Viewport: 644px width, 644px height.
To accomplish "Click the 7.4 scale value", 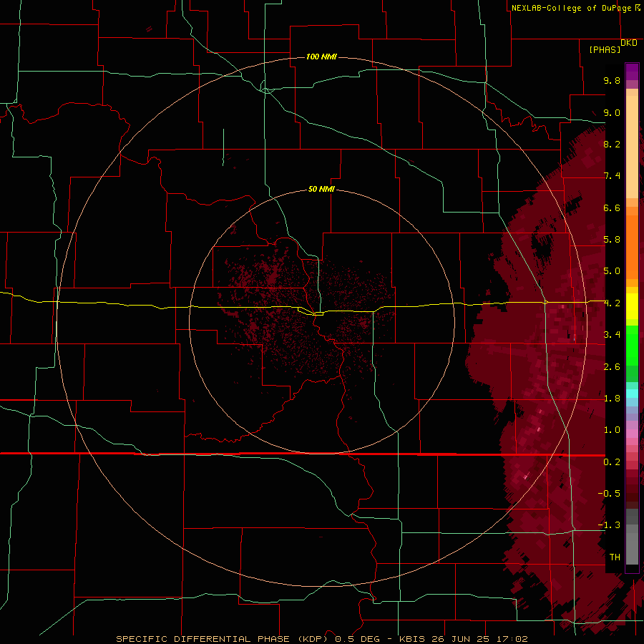I will [612, 176].
